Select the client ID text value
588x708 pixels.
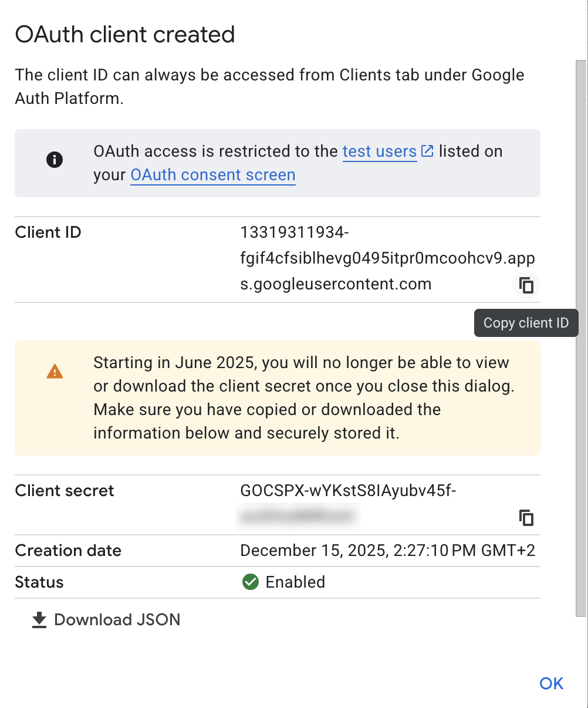387,258
